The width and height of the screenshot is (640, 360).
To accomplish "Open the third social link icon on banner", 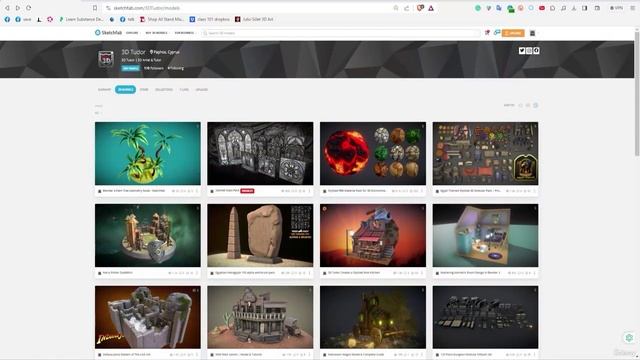I will pos(536,51).
